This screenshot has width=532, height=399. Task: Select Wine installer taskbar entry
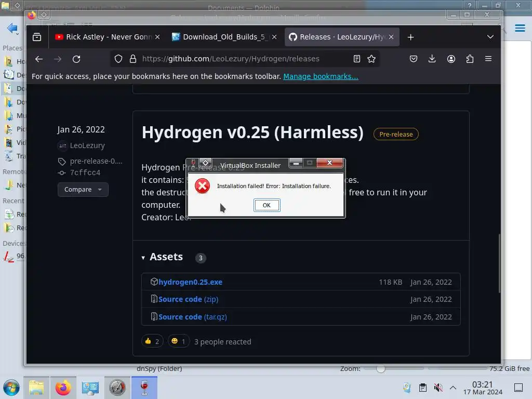click(144, 388)
